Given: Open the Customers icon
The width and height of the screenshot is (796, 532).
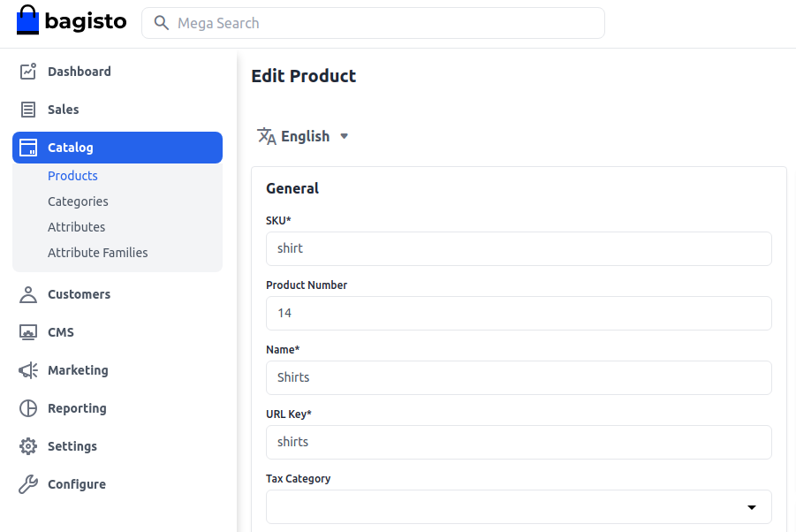Looking at the screenshot, I should 27,293.
